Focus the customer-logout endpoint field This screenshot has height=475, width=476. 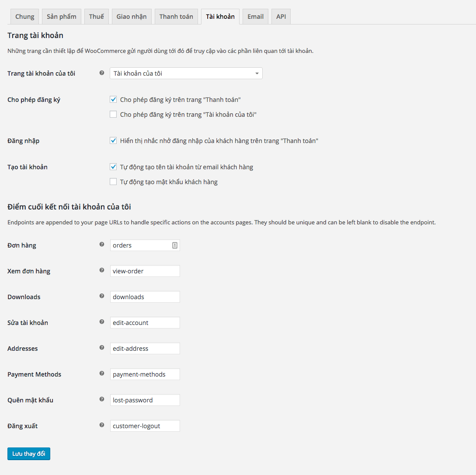click(x=145, y=426)
